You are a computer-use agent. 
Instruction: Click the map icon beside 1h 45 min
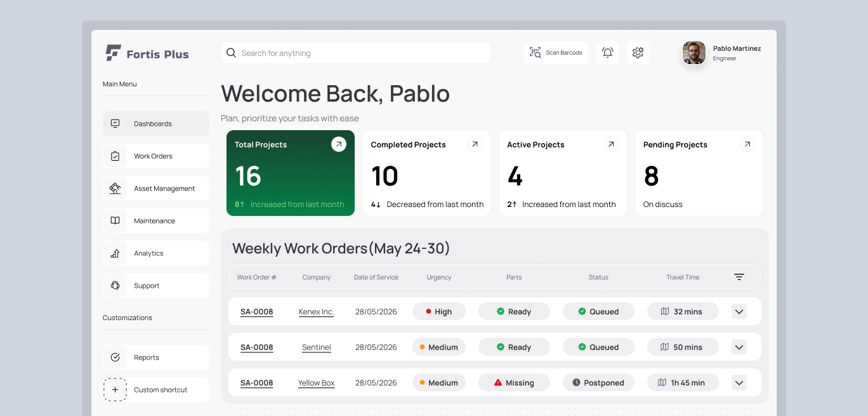point(662,382)
